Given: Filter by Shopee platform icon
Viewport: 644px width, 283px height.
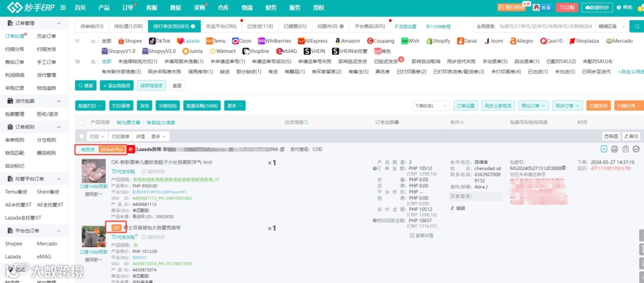Looking at the screenshot, I should point(130,41).
